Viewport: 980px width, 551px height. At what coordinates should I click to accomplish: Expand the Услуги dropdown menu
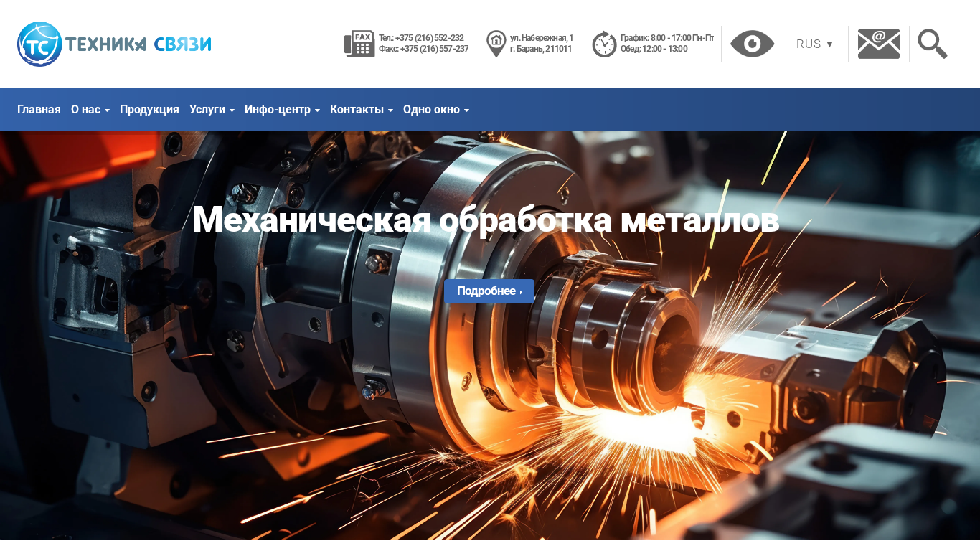click(x=212, y=110)
